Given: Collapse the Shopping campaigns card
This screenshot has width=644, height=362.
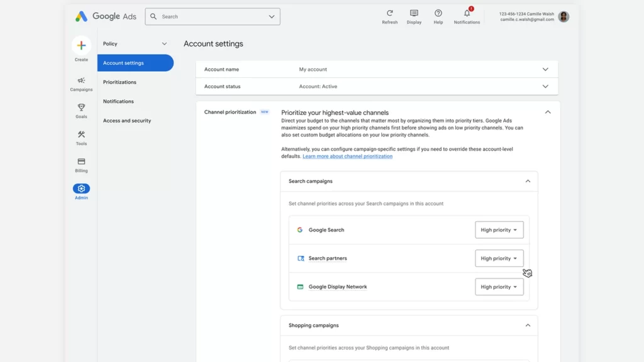Looking at the screenshot, I should (528, 325).
